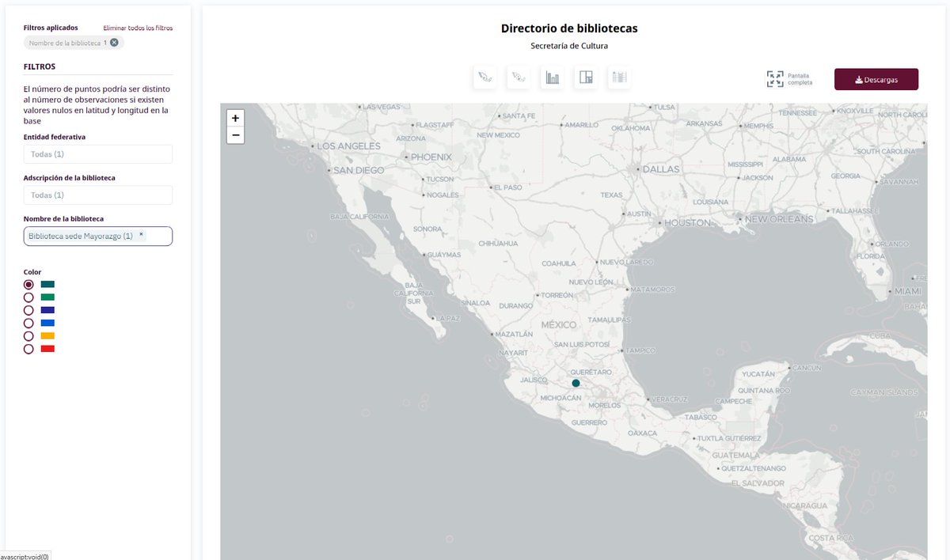Open the Nombre de la biblioteca selector

[97, 235]
